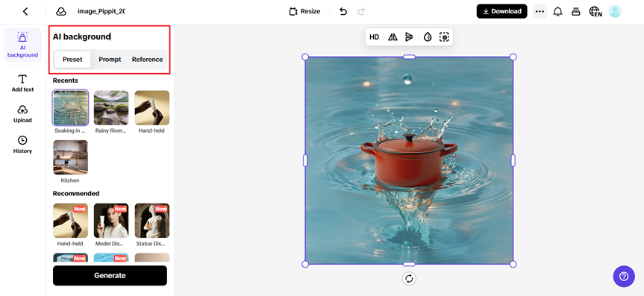
Task: Click the top-left corner resize handle
Action: (x=305, y=57)
